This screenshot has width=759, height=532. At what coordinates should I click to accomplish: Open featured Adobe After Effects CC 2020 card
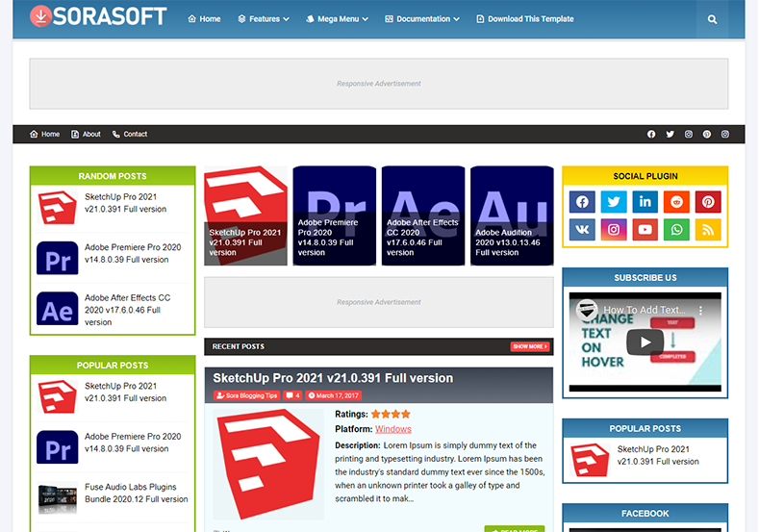pos(423,215)
